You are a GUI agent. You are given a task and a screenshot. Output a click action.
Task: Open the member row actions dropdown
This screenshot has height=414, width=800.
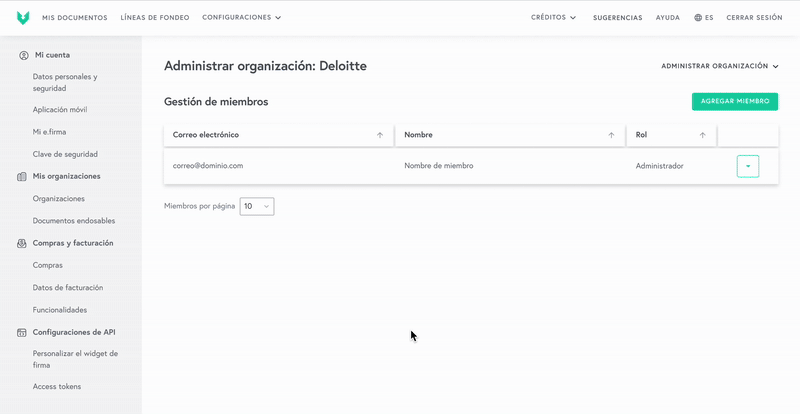(748, 166)
